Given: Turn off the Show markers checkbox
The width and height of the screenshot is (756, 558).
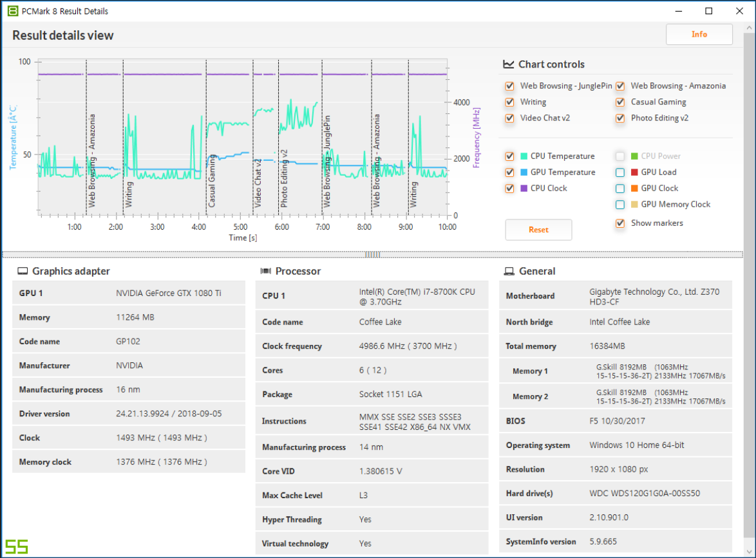Looking at the screenshot, I should [x=621, y=223].
